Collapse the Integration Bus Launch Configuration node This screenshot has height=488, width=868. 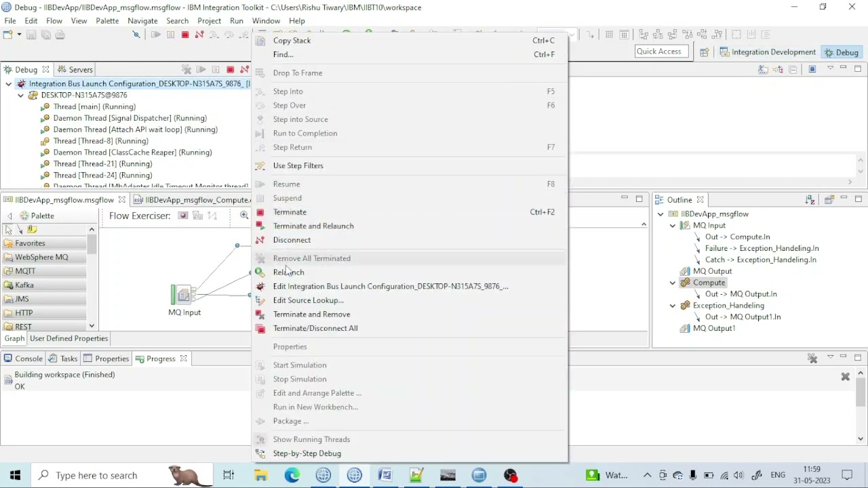8,84
